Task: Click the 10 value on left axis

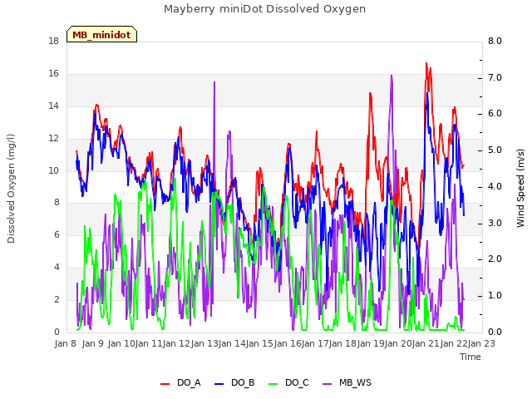Action: (x=54, y=170)
